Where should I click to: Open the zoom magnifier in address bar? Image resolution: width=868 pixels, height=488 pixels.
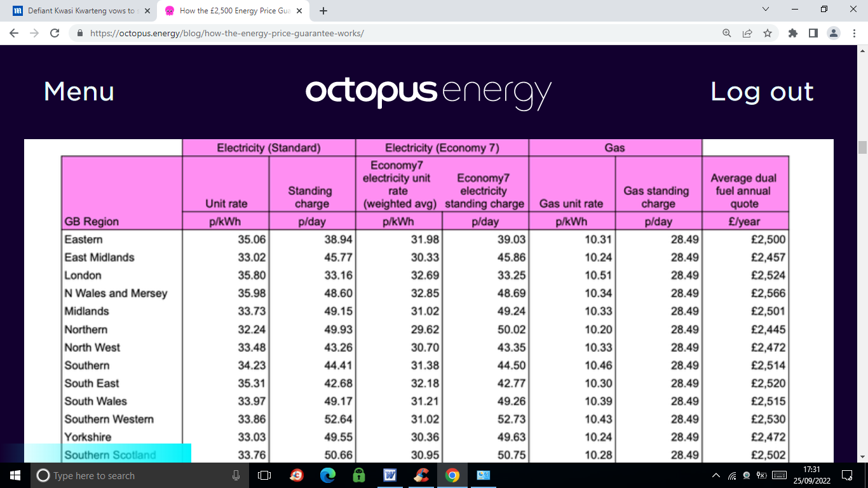(727, 33)
